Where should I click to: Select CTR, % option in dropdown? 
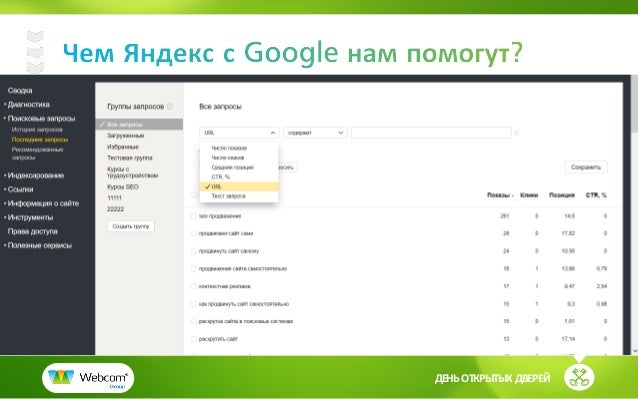pos(221,177)
